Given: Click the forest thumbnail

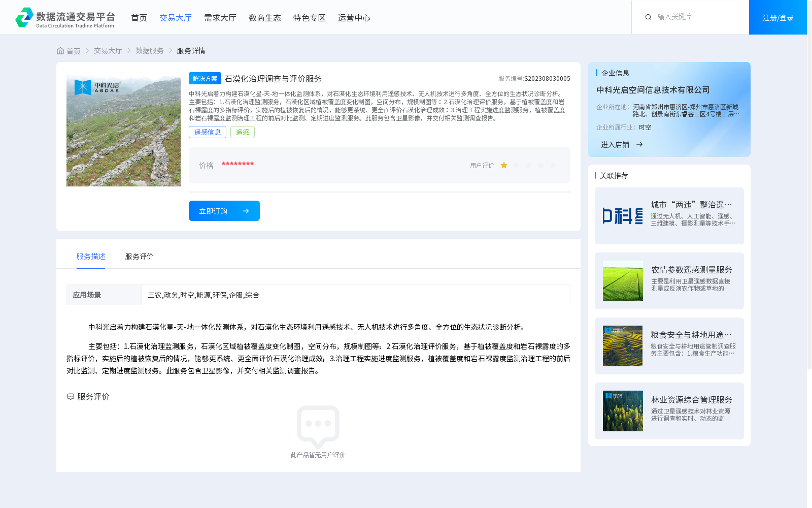Looking at the screenshot, I should 623,411.
